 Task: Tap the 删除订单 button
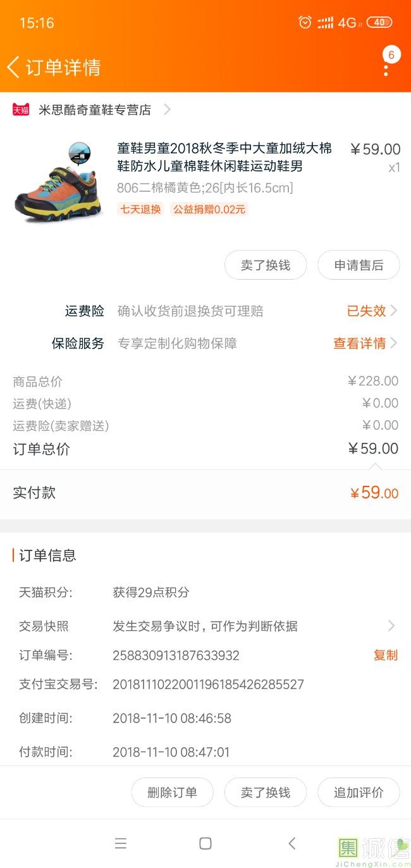(x=172, y=792)
